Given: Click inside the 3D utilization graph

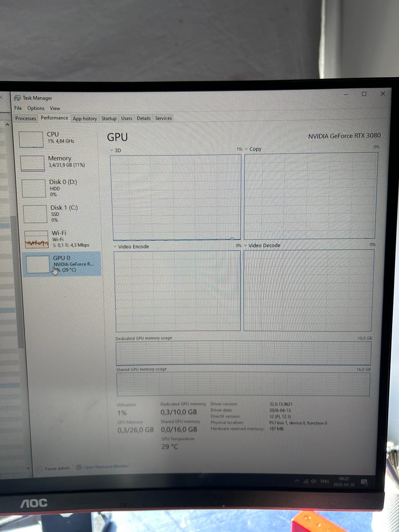Looking at the screenshot, I should pyautogui.click(x=176, y=198).
